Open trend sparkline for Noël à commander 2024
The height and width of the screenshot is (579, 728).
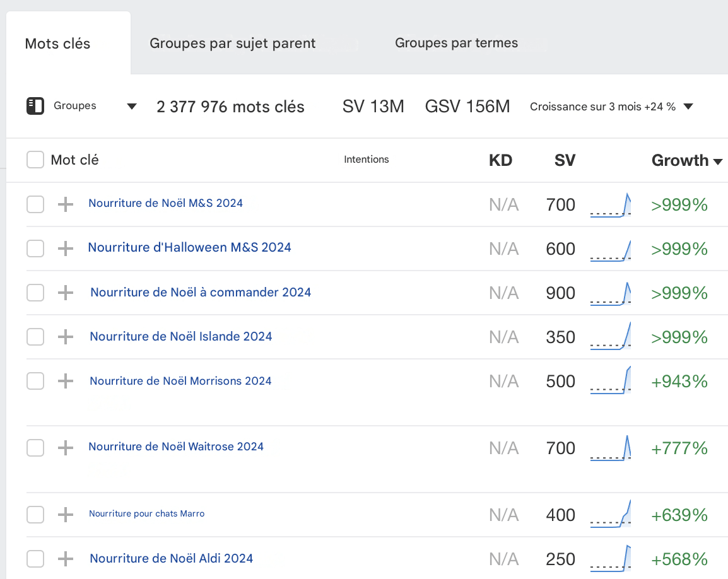coord(611,293)
